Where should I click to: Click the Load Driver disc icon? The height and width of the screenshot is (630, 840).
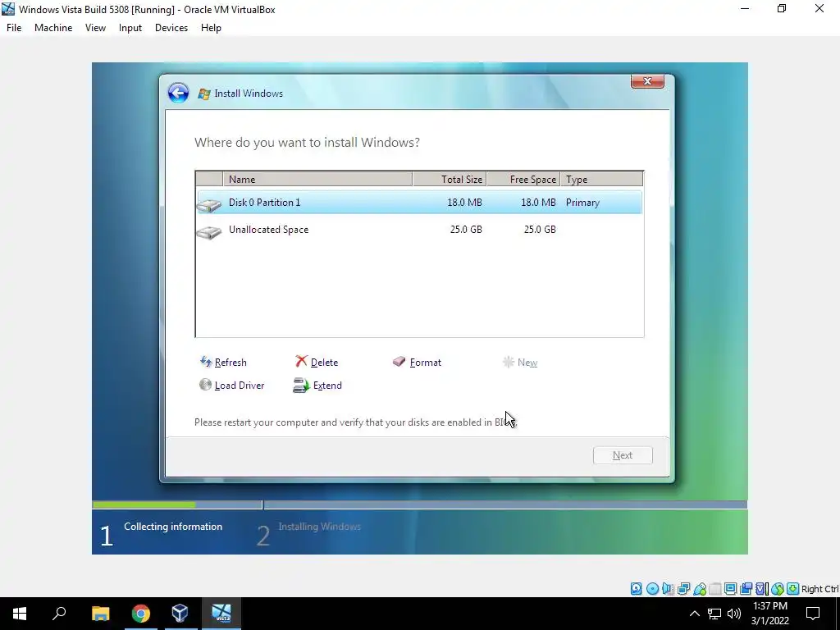pos(205,385)
